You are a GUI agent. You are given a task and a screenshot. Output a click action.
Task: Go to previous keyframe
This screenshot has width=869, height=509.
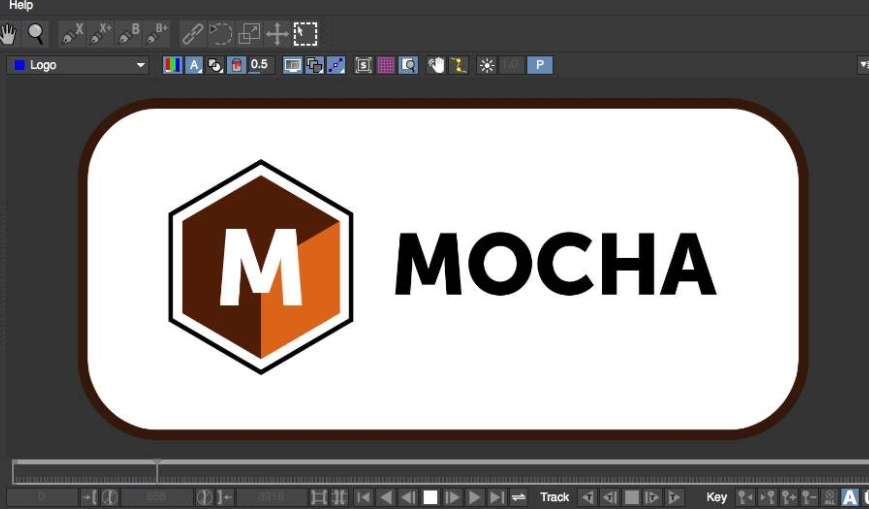click(x=745, y=497)
